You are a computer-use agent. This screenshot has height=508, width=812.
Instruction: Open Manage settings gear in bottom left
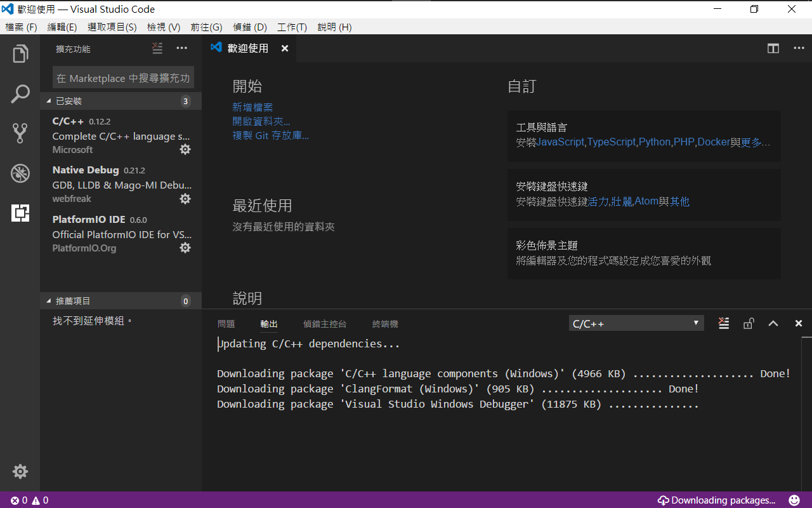pyautogui.click(x=20, y=471)
